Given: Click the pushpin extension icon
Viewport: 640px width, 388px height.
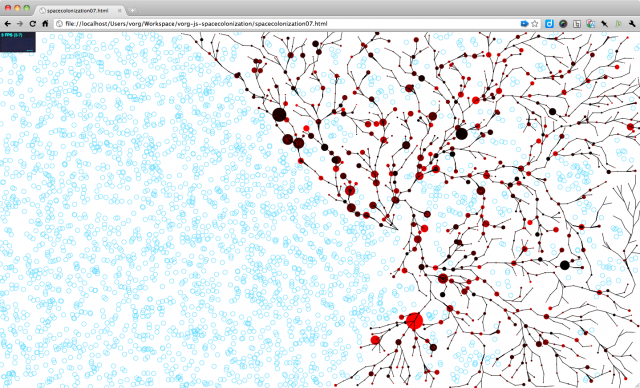Looking at the screenshot, I should pos(604,24).
